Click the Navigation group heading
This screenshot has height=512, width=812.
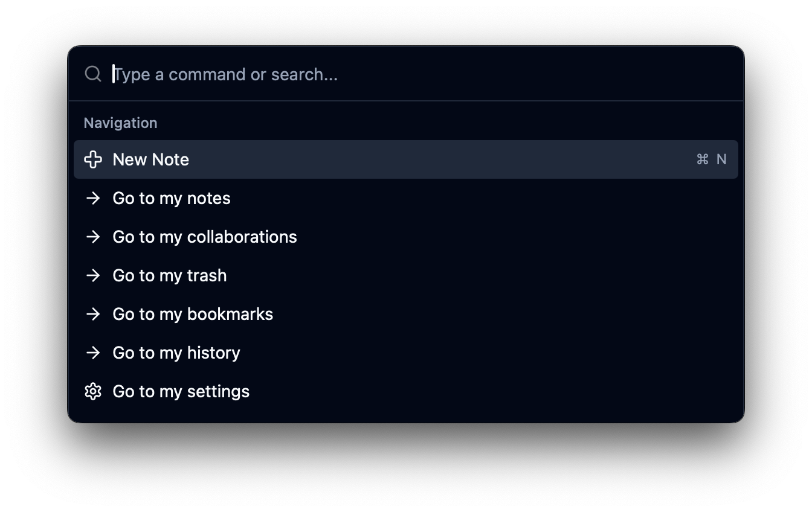coord(120,123)
